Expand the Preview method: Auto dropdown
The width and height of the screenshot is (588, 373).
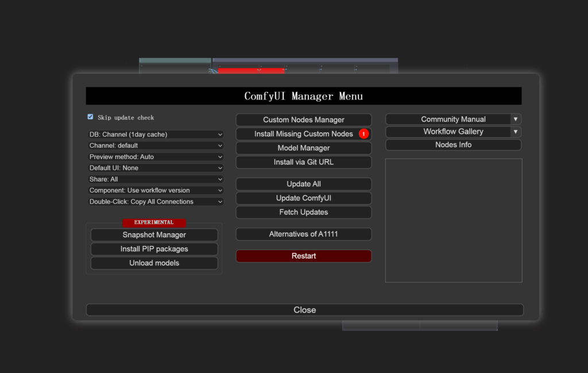point(156,157)
